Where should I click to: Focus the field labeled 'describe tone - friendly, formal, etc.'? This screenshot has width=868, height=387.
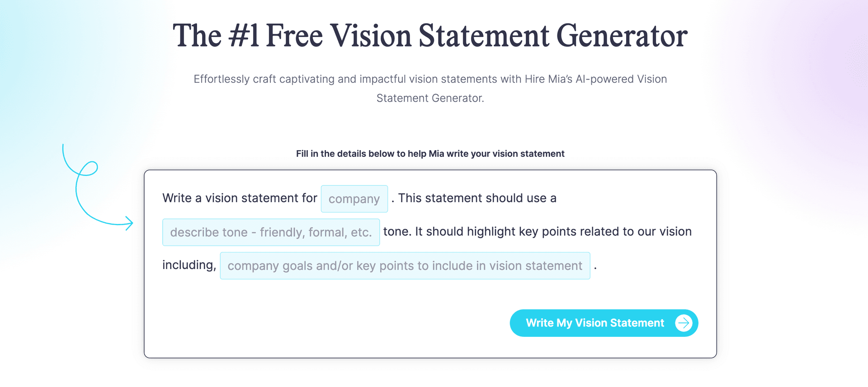click(x=271, y=232)
